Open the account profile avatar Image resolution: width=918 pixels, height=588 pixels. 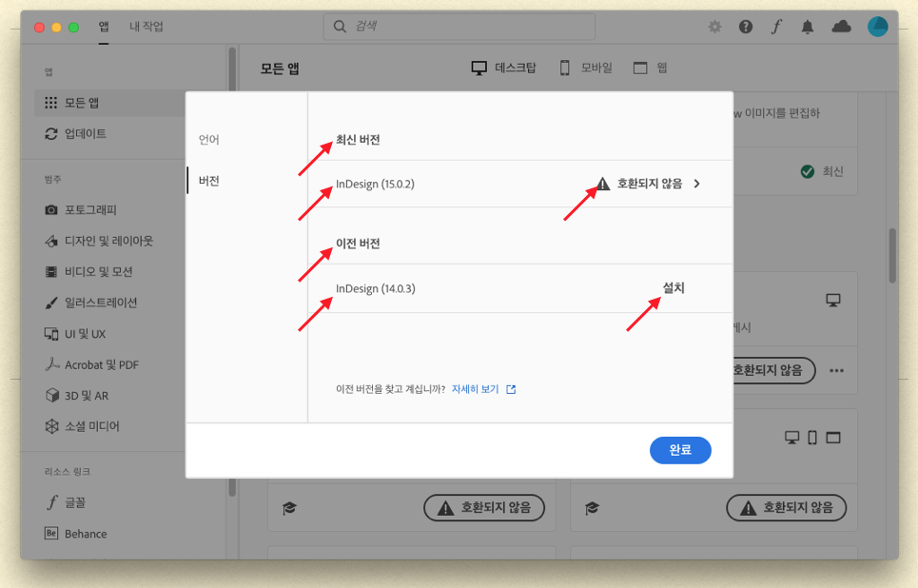click(x=878, y=27)
